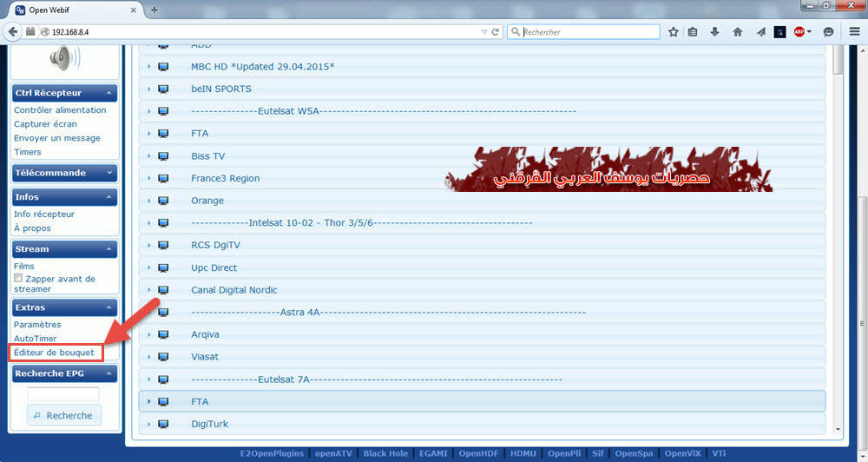Bookmark this page with star icon
Screen dimensions: 868x462
(x=674, y=32)
